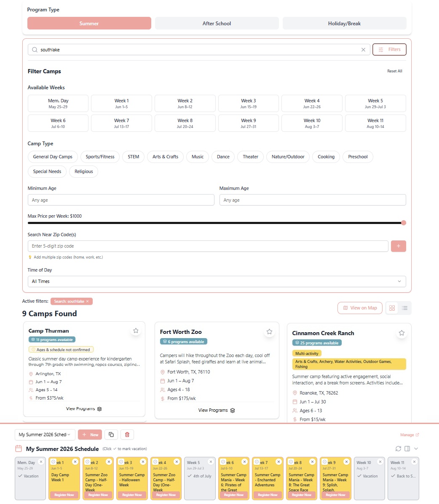This screenshot has height=504, width=439.
Task: Register Now for Week 9 Splish Splash
Action: tap(335, 495)
